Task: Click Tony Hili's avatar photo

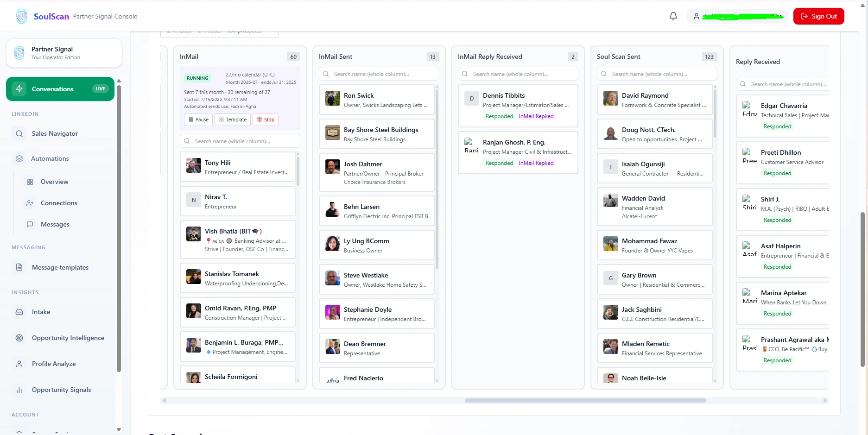Action: point(193,165)
